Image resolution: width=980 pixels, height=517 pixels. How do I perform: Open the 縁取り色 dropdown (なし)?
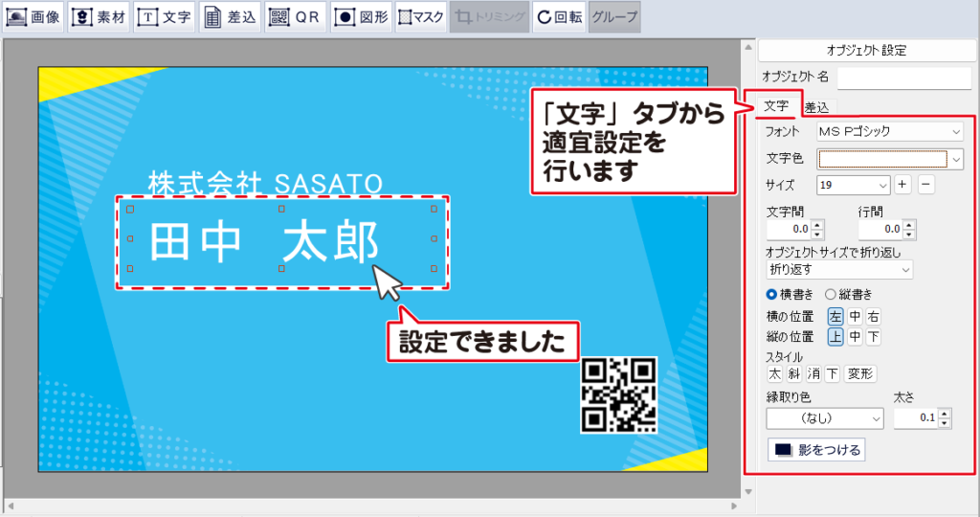[x=825, y=418]
